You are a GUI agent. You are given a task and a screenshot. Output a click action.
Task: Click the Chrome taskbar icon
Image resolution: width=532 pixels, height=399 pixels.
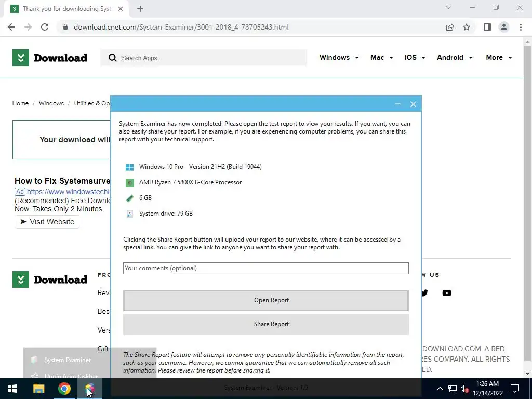64,389
